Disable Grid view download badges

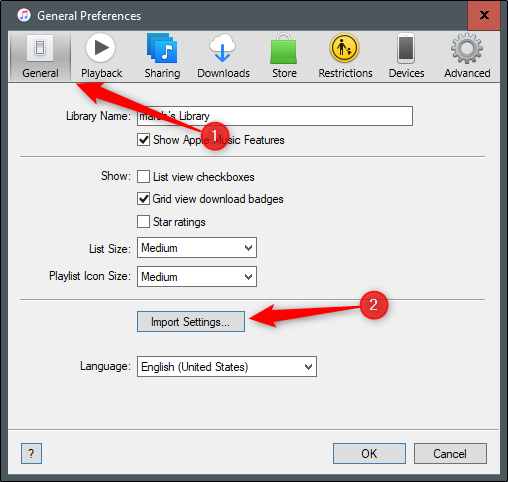[x=143, y=199]
